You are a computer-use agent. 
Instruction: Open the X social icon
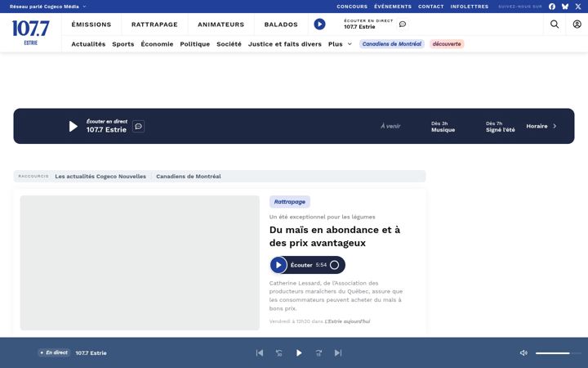578,7
